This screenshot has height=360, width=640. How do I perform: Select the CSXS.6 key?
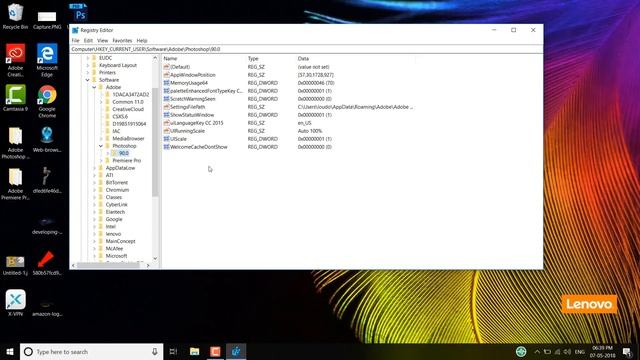[120, 117]
